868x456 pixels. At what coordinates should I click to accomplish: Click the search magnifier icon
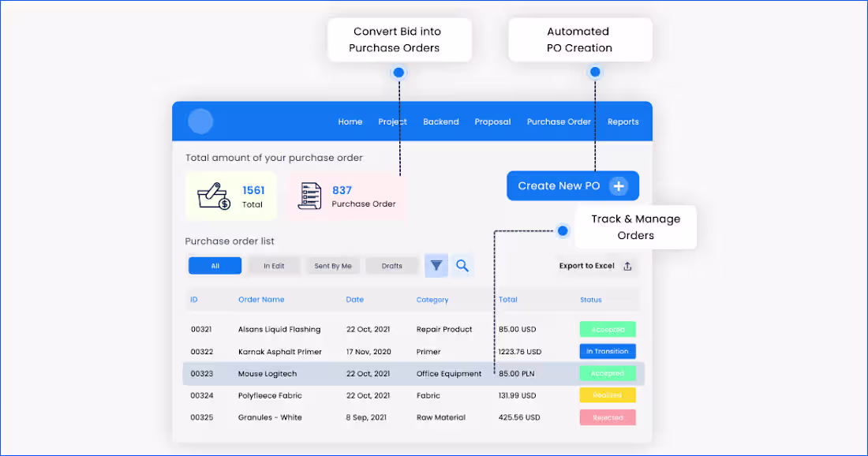pyautogui.click(x=462, y=265)
